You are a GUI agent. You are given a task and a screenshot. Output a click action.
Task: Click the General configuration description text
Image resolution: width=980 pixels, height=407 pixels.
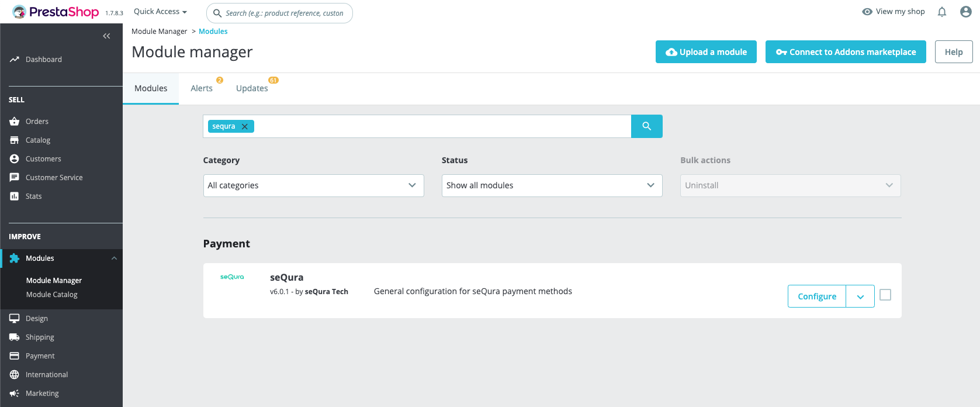click(x=473, y=291)
